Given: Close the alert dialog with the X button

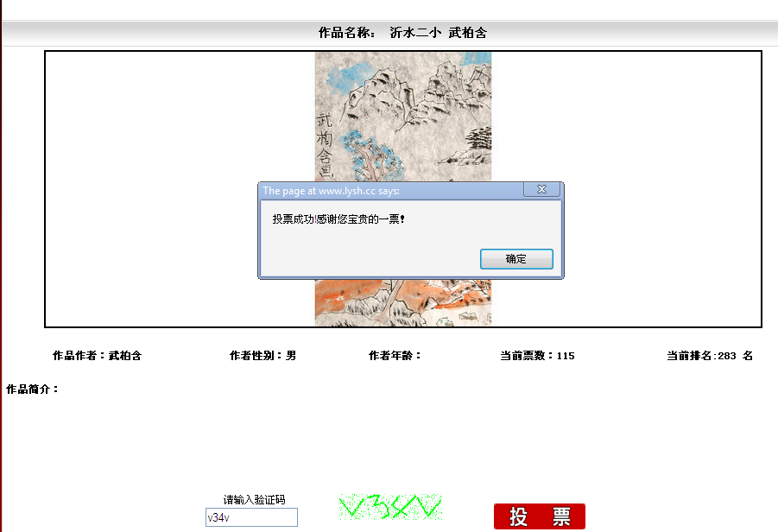Looking at the screenshot, I should coord(541,190).
